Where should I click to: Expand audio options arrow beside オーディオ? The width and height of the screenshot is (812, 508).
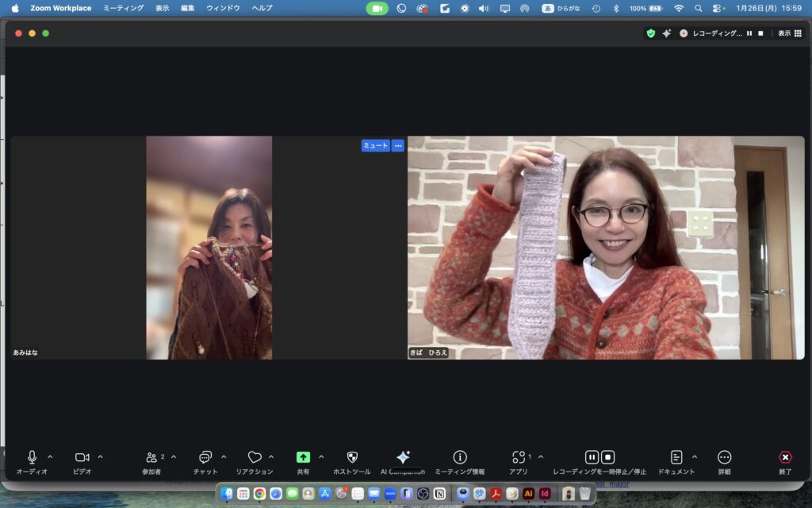(50, 456)
